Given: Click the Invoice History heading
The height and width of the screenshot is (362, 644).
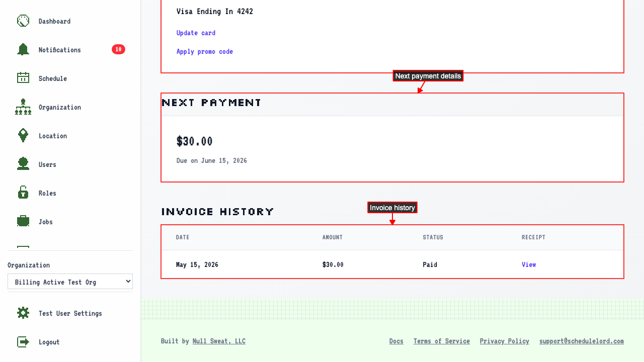Looking at the screenshot, I should coord(217,212).
